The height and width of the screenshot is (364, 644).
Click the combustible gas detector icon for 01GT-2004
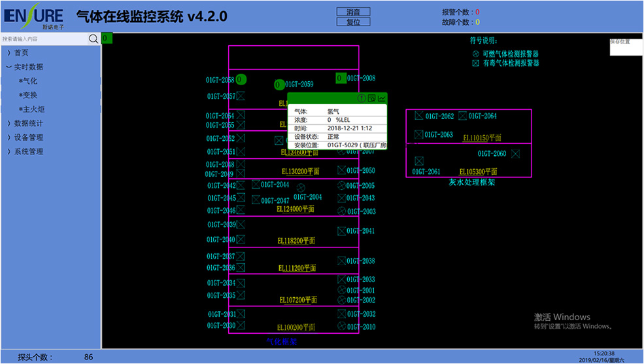pos(301,188)
